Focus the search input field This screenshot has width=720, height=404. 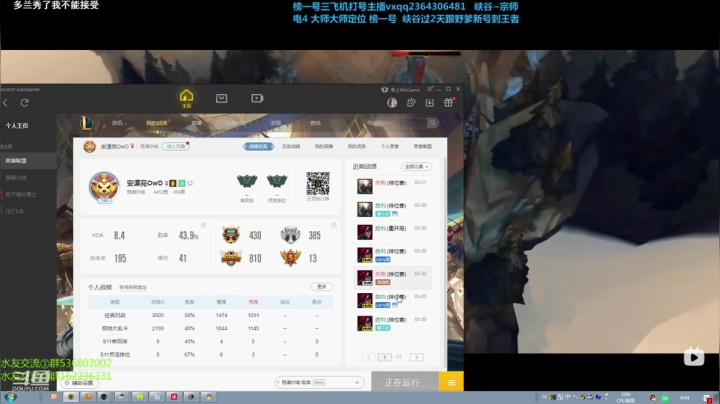(397, 123)
